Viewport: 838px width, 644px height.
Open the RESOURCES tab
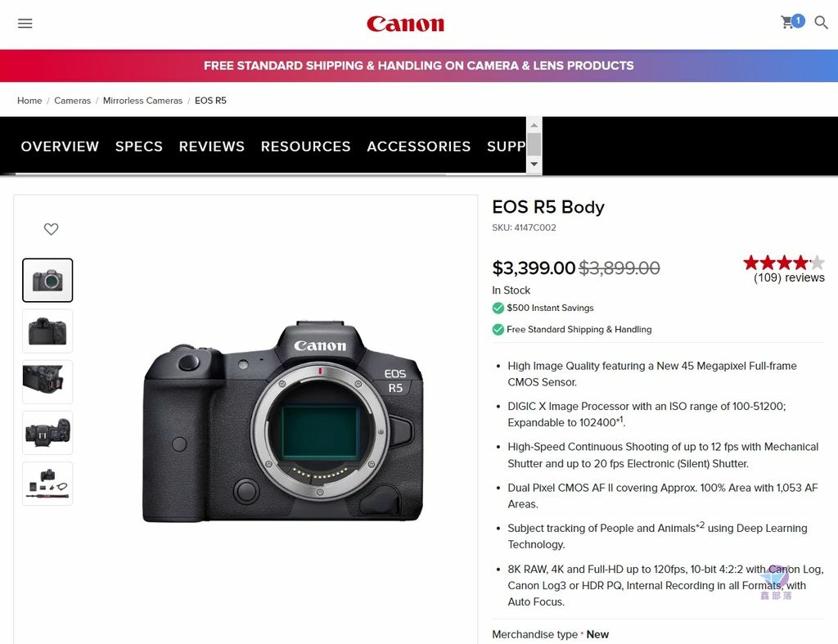click(306, 146)
